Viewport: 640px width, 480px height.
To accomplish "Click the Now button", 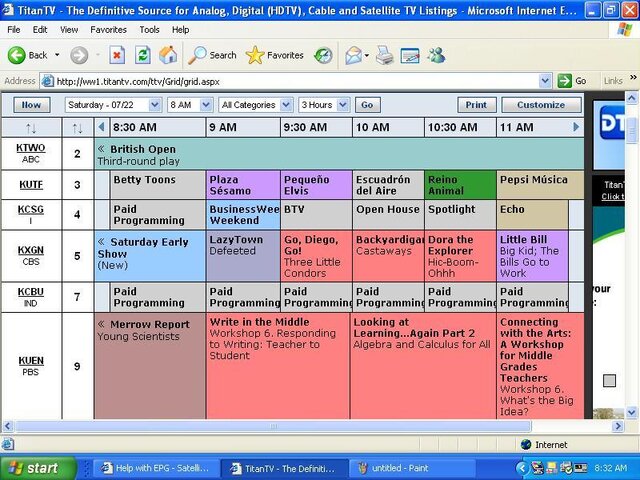I will click(31, 105).
